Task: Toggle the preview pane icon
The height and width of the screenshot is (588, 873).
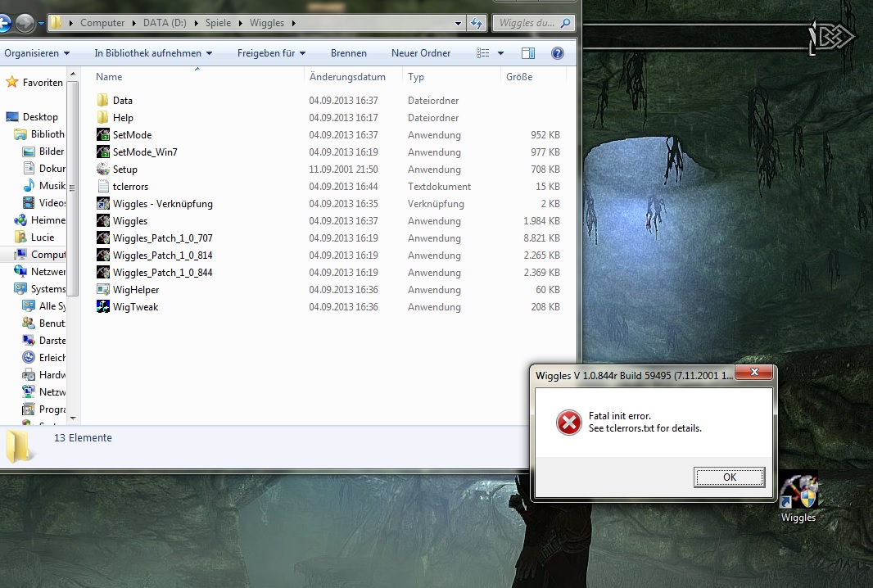Action: pyautogui.click(x=527, y=53)
